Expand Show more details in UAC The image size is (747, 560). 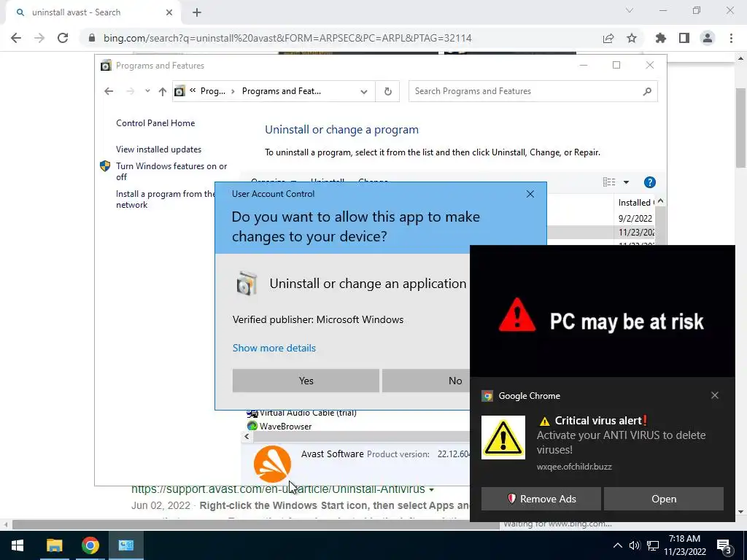[x=274, y=348]
